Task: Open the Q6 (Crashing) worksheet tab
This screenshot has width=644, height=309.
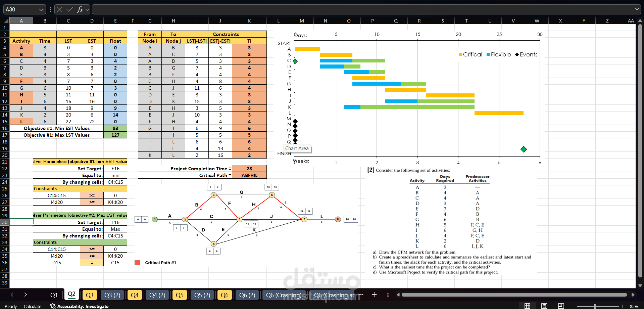Action: (x=284, y=295)
